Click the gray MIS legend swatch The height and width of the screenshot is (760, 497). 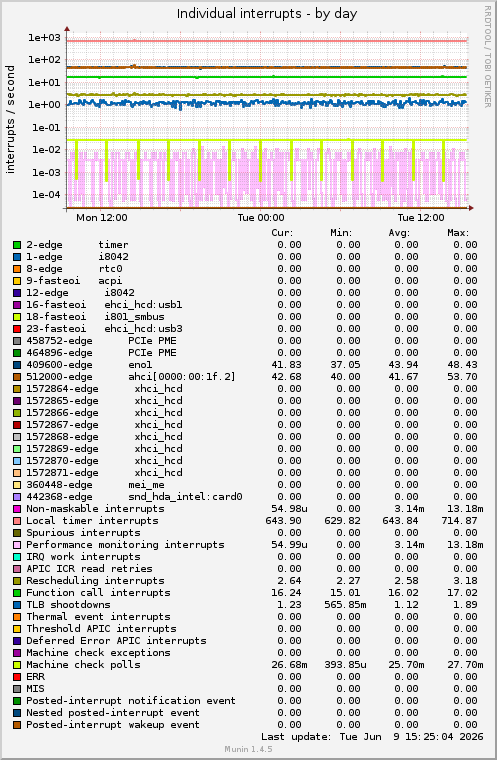click(17, 689)
